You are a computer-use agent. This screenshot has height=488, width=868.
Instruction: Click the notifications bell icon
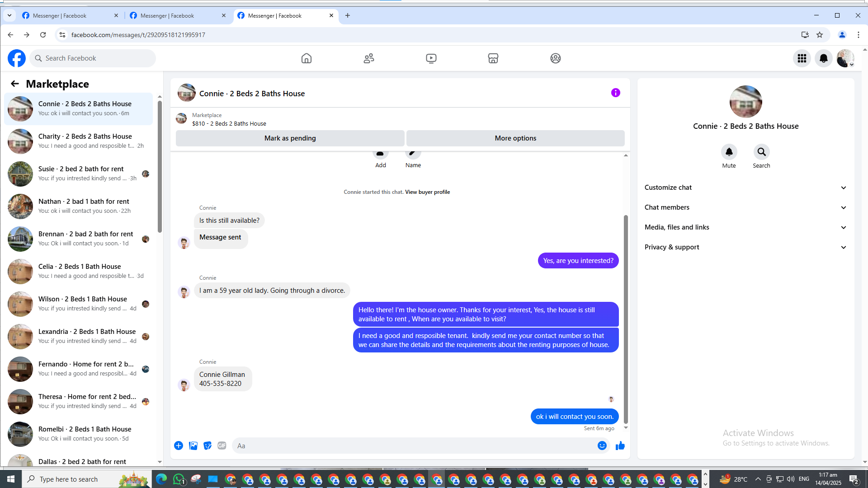pos(824,58)
